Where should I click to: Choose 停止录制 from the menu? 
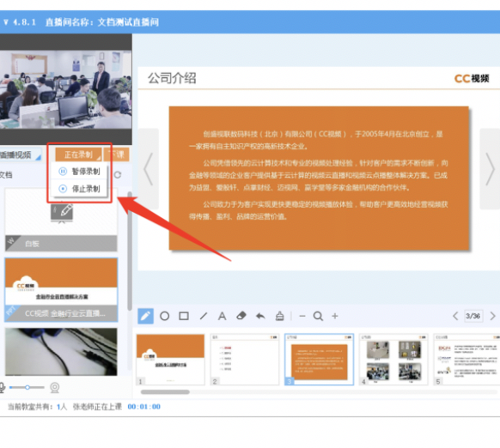pyautogui.click(x=79, y=189)
